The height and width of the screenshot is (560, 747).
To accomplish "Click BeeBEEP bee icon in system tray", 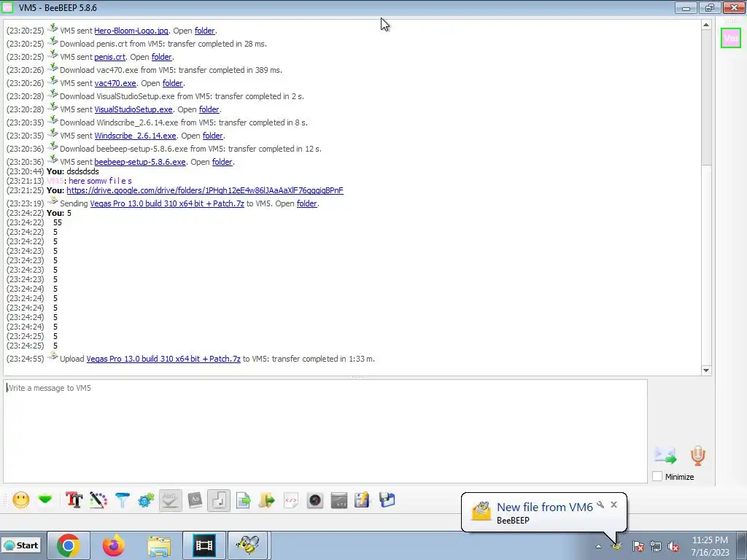I will pos(617,545).
